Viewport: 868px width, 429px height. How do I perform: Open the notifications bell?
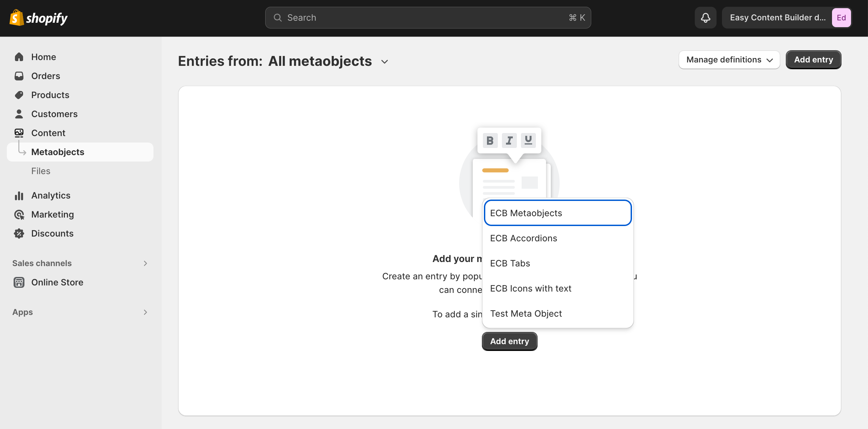705,18
